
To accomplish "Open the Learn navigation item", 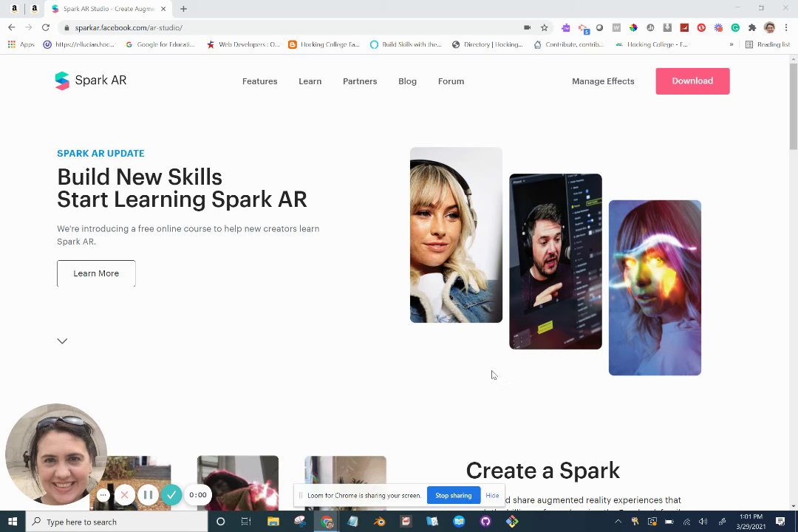I will click(310, 81).
